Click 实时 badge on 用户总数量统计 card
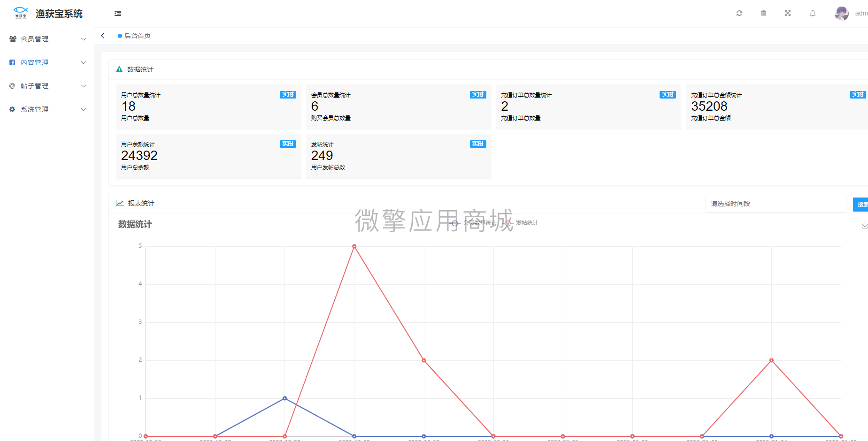 point(288,95)
